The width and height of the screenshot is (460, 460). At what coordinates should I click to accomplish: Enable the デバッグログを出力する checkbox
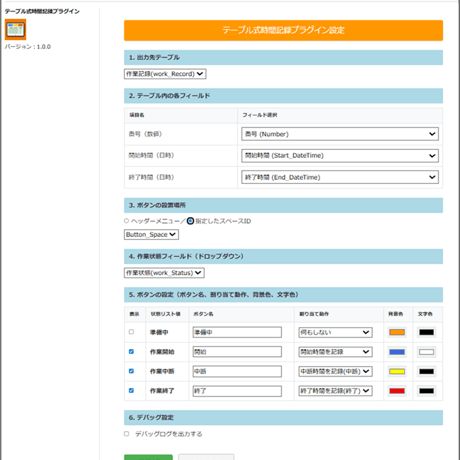(x=126, y=434)
